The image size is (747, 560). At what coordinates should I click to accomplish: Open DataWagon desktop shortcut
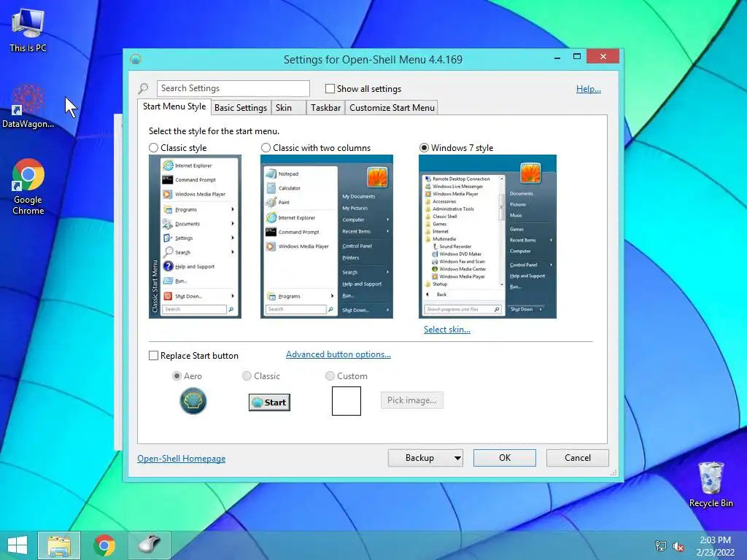[28, 105]
